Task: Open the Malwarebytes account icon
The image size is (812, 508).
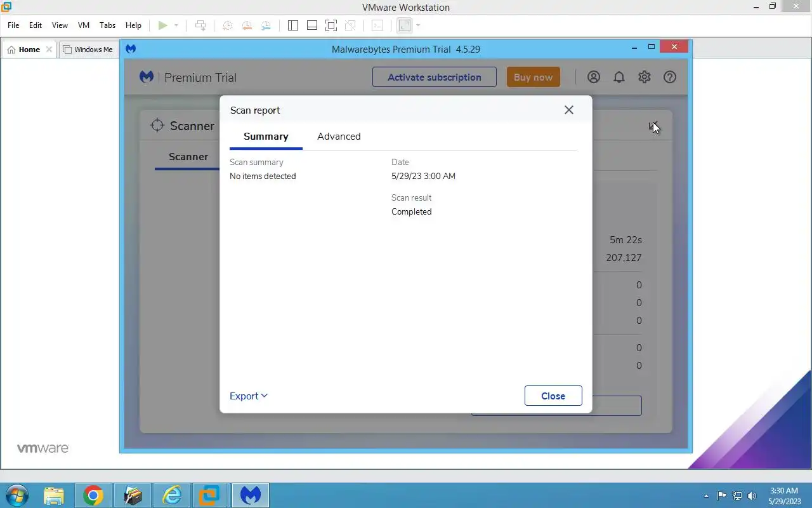Action: click(x=594, y=77)
